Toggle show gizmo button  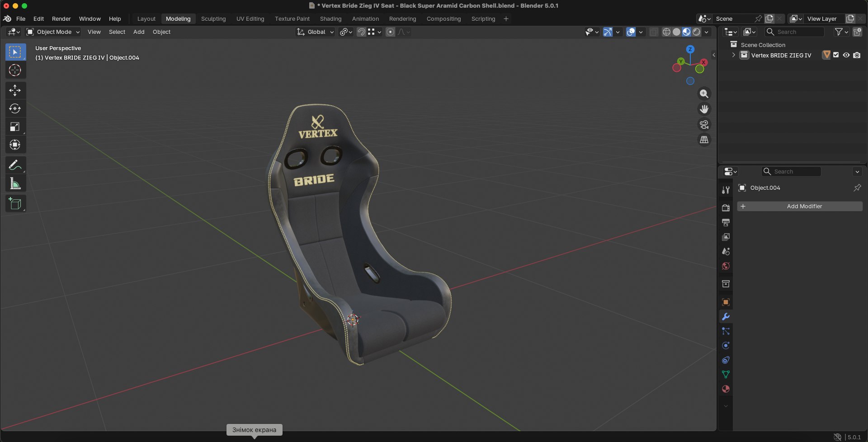click(x=608, y=32)
